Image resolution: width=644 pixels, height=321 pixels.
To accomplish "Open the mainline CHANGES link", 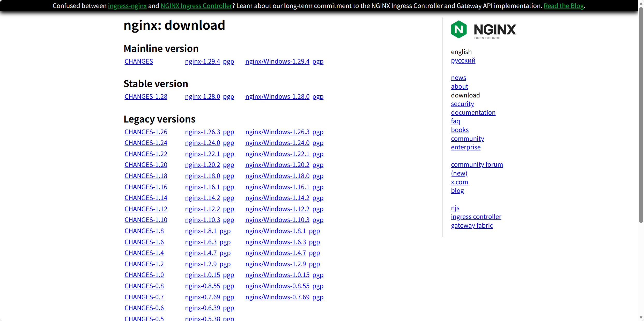I will [x=139, y=62].
